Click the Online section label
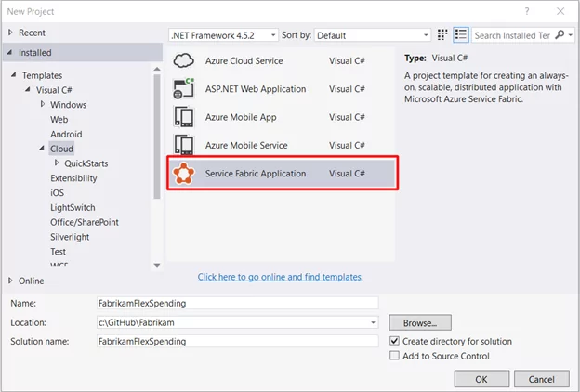Image resolution: width=580 pixels, height=392 pixels. [x=32, y=281]
